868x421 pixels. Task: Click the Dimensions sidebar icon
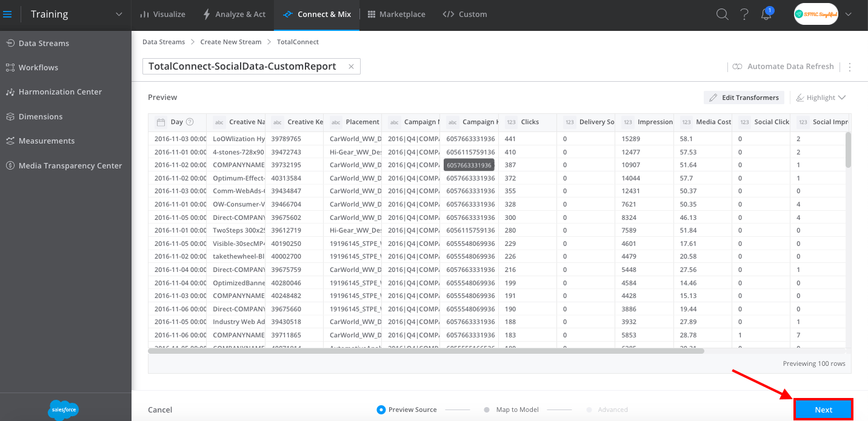(x=10, y=116)
